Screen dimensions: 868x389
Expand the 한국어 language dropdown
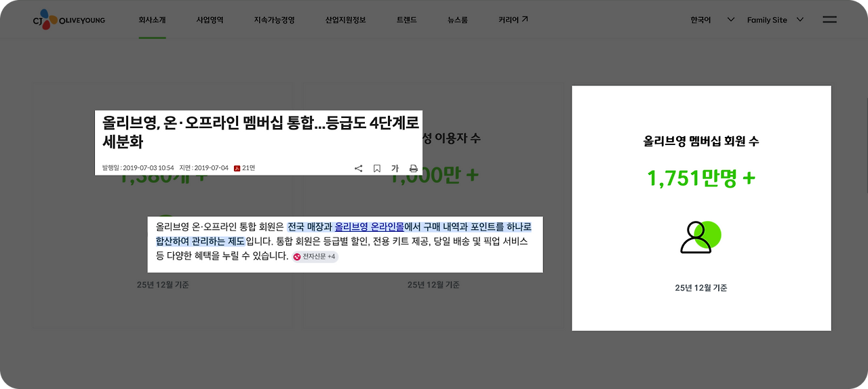point(712,20)
